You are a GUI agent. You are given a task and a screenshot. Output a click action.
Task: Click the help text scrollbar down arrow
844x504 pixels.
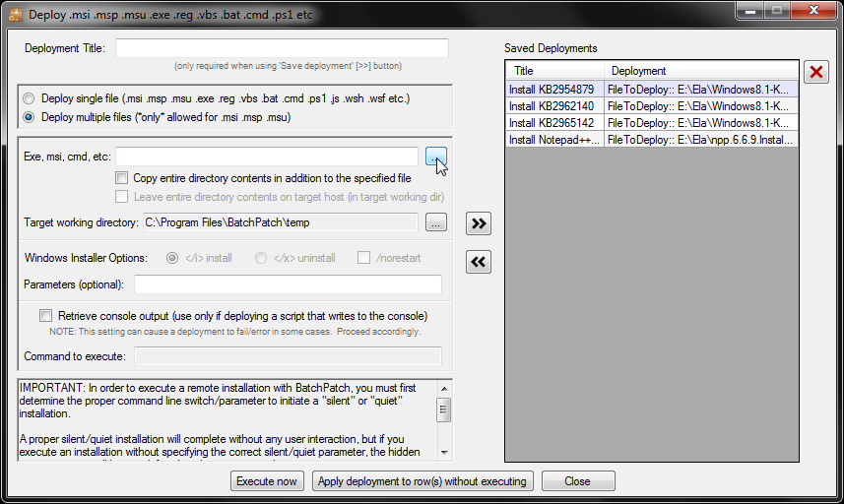pos(444,453)
